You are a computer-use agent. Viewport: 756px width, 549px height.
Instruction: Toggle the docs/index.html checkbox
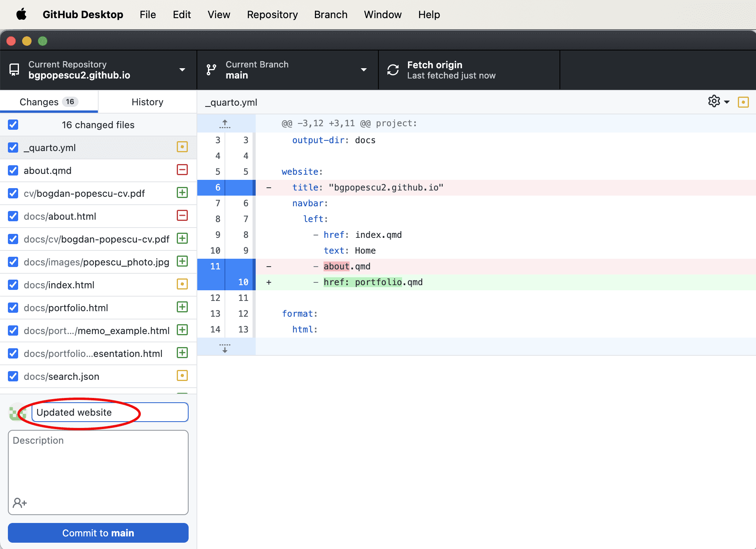(13, 285)
